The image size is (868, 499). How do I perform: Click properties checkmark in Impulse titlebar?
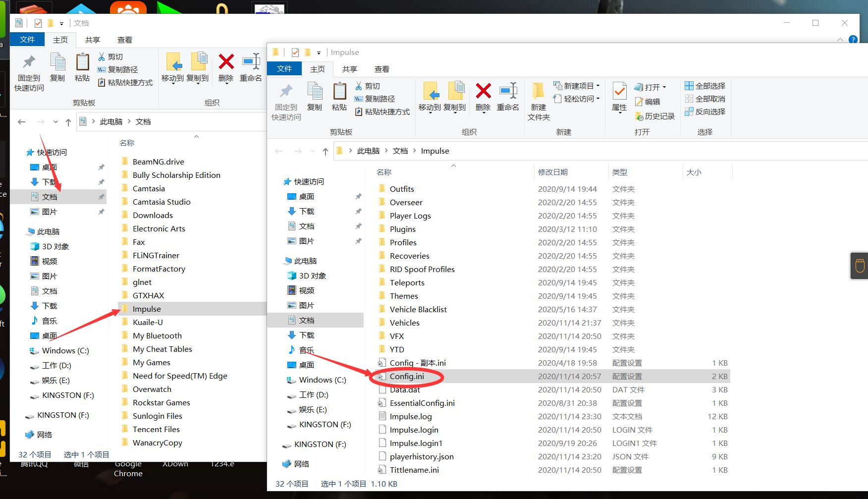pyautogui.click(x=295, y=52)
